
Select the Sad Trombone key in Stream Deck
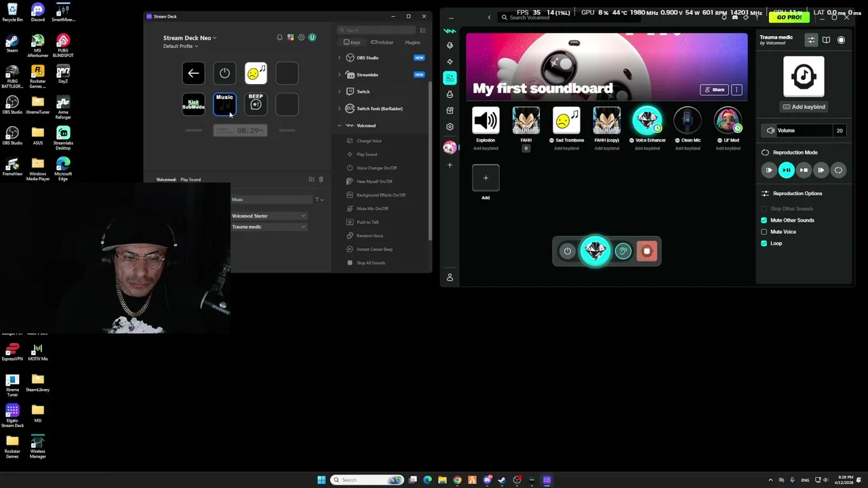[x=256, y=73]
